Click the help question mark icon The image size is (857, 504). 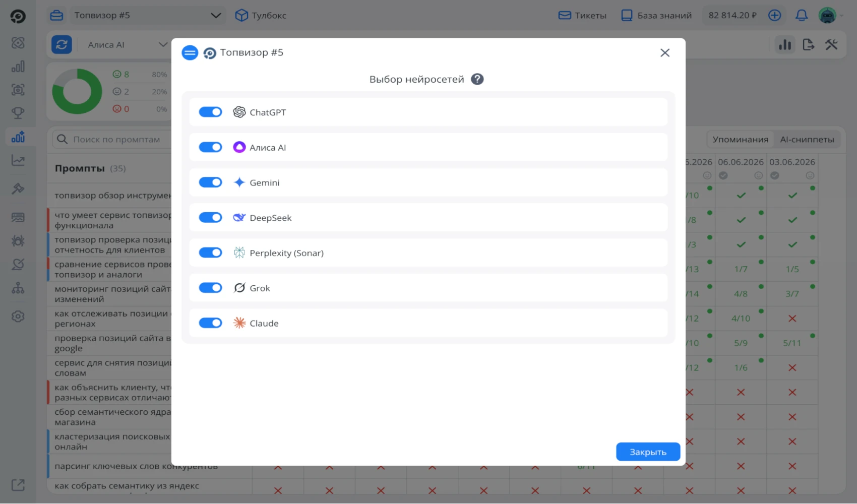tap(477, 79)
